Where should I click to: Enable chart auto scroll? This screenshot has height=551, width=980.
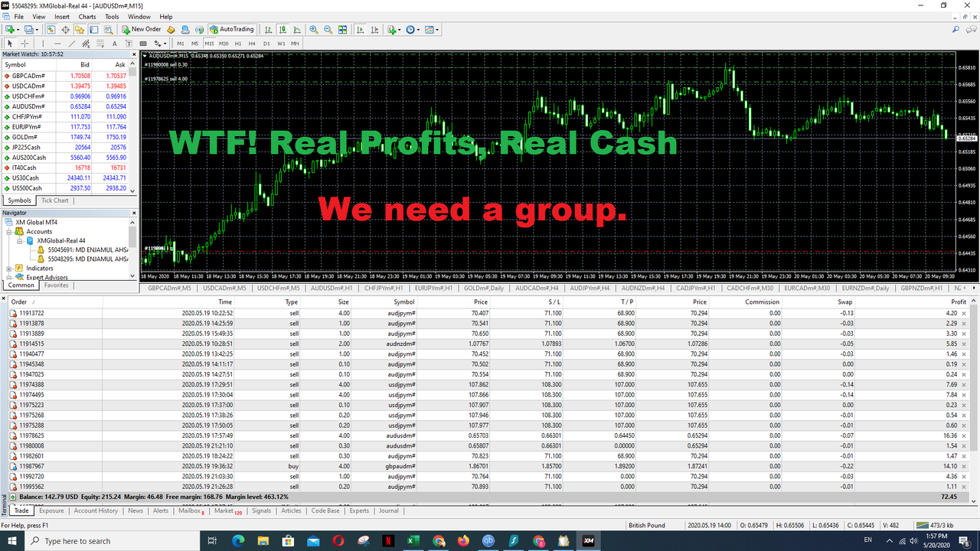(x=360, y=29)
